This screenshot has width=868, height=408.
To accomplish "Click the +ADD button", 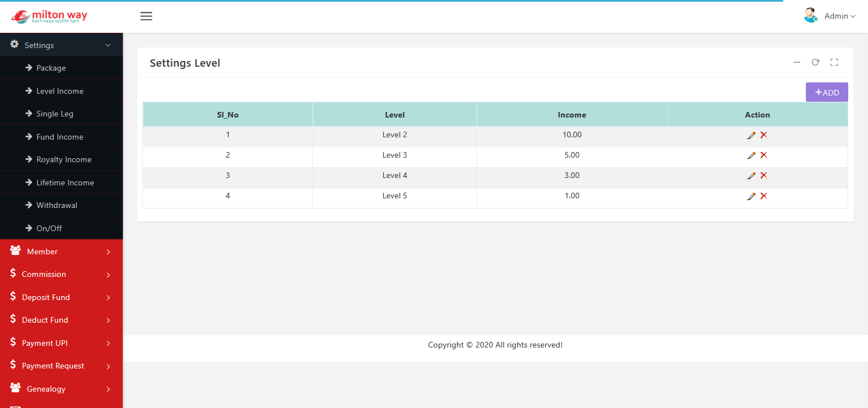I will 827,92.
